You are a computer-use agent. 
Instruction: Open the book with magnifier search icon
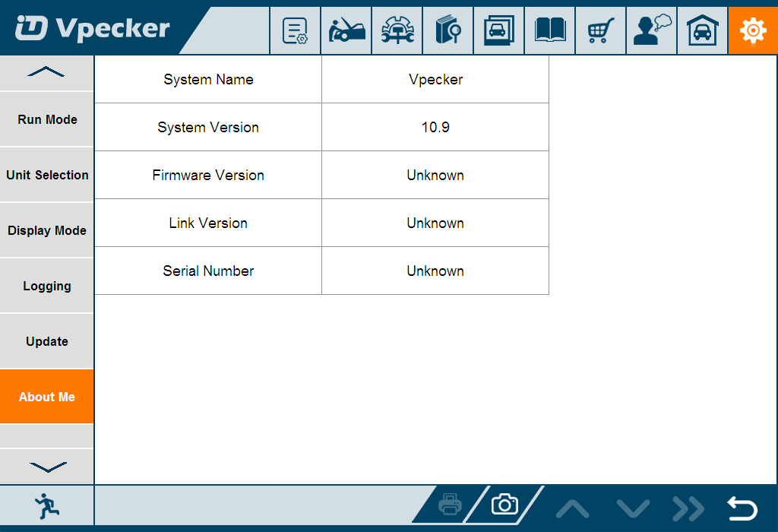[448, 30]
